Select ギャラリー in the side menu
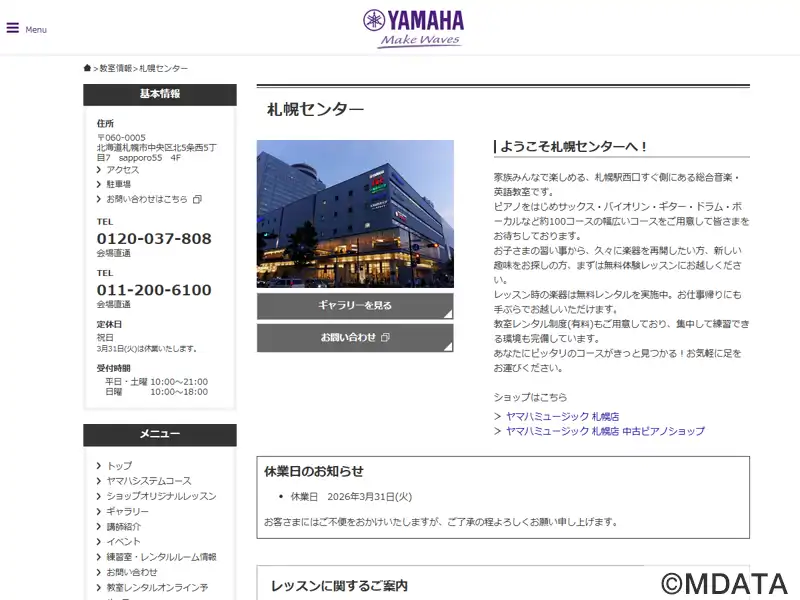The width and height of the screenshot is (800, 600). (128, 511)
